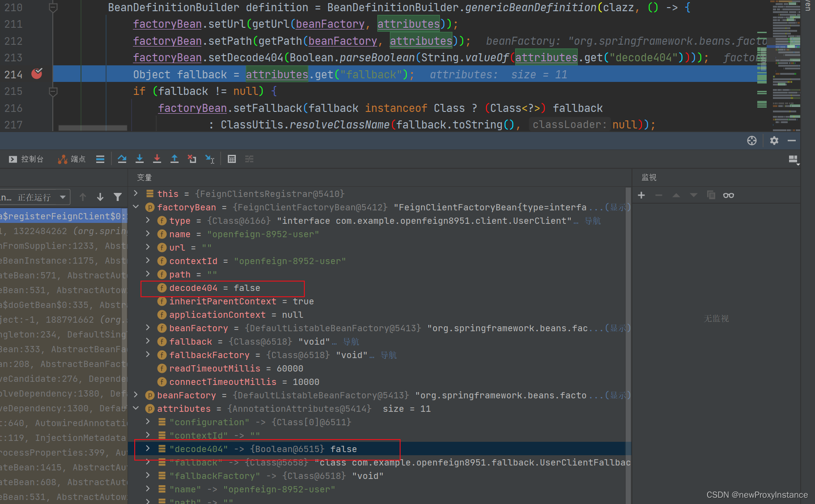Click the 导航 link next to 'type'
Image resolution: width=815 pixels, height=504 pixels.
coord(593,221)
